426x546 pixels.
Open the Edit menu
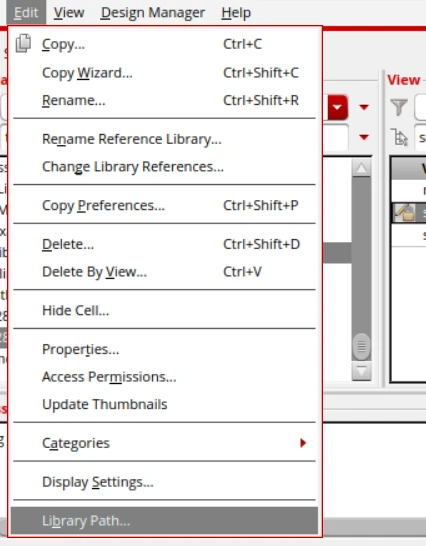pos(26,13)
